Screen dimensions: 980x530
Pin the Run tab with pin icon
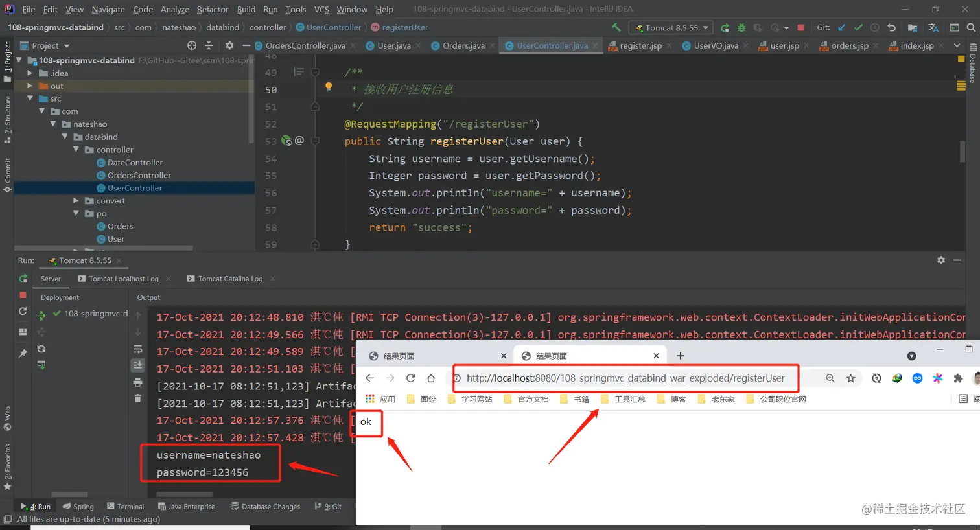(23, 353)
